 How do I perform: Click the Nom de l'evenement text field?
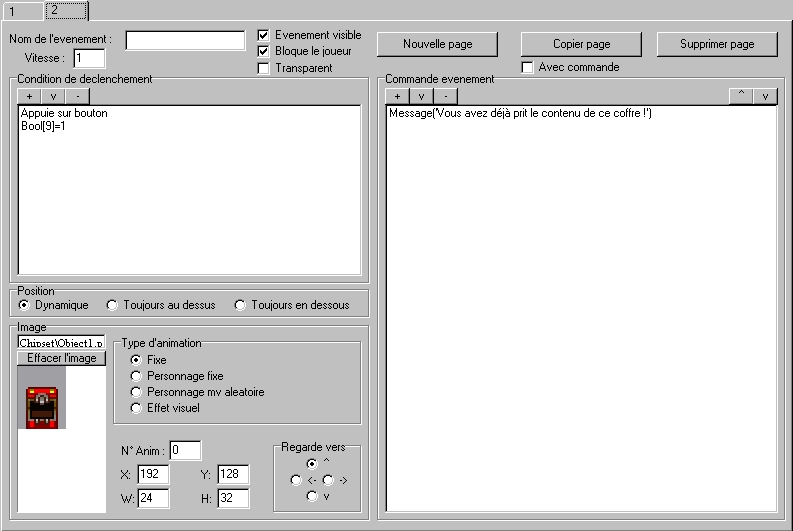(185, 40)
